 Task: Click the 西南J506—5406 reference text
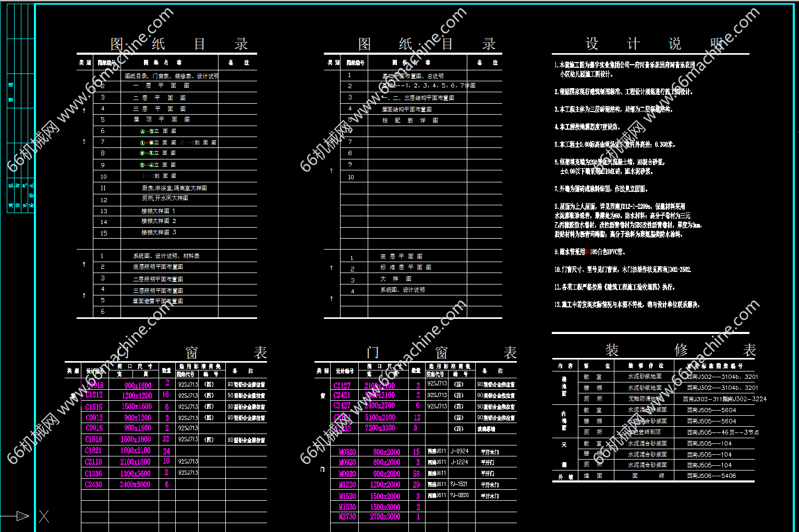click(x=711, y=476)
